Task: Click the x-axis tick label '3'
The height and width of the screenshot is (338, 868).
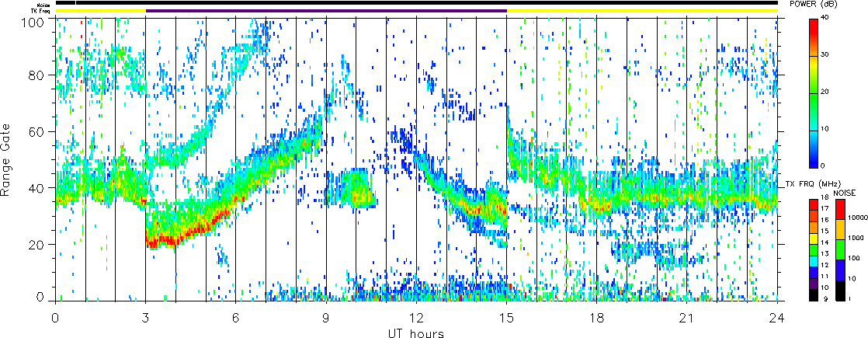Action: pos(146,317)
